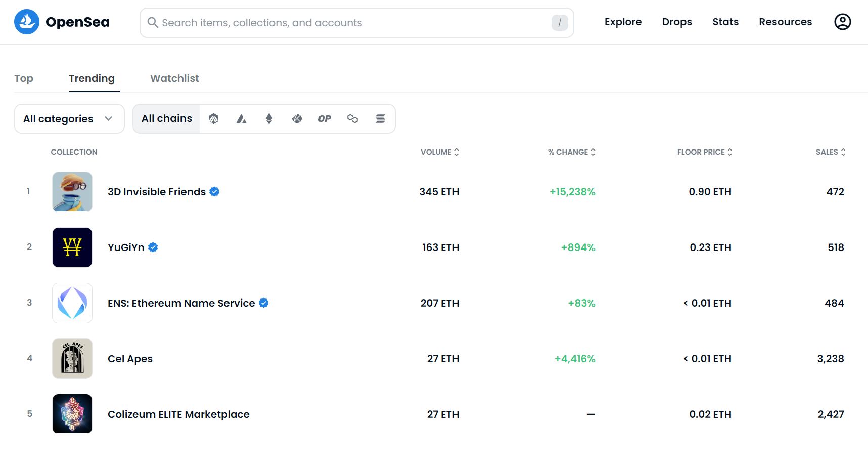Screen dimensions: 868x449
Task: Click the 0.02 ETH floor price
Action: tap(710, 414)
